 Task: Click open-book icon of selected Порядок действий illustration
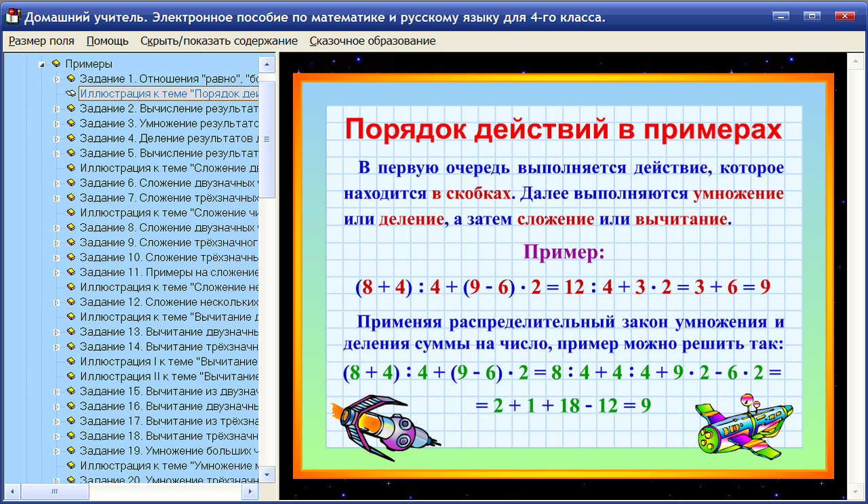[71, 94]
